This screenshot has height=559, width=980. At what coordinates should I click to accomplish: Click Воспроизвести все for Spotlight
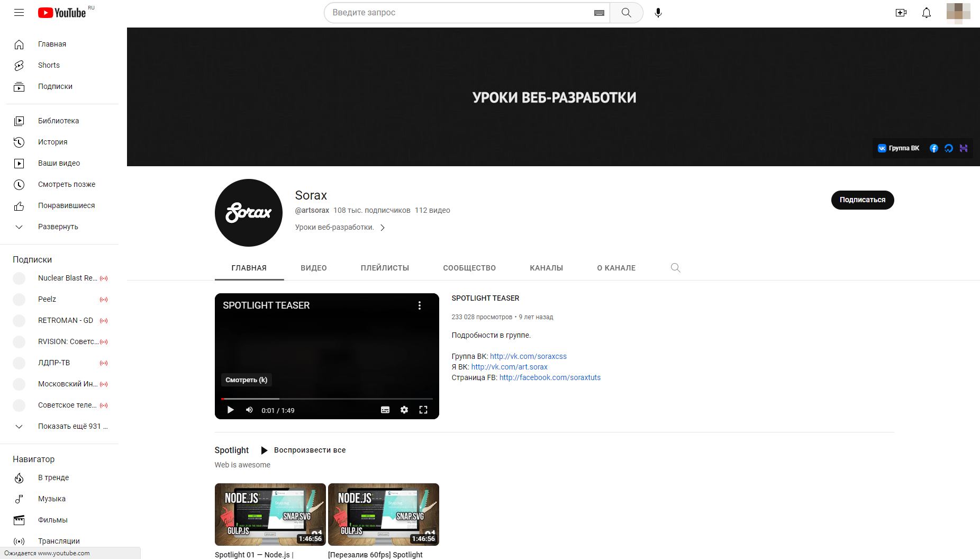coord(303,450)
